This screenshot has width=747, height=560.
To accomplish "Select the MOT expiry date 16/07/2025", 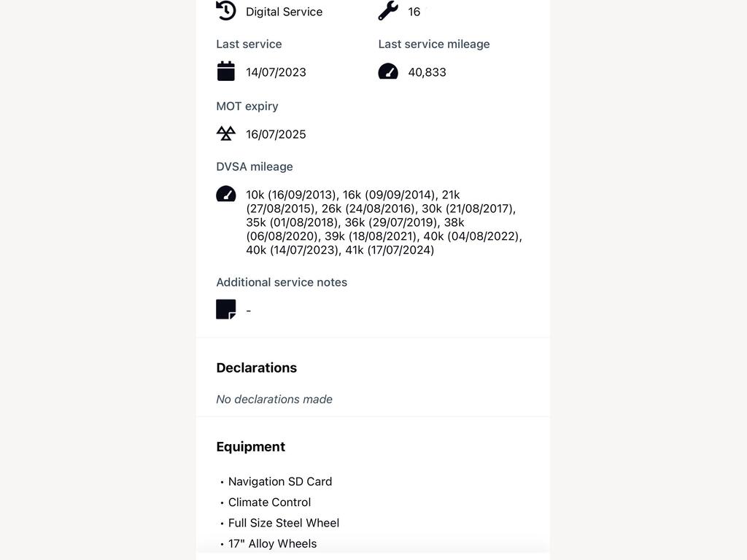I will pos(276,134).
